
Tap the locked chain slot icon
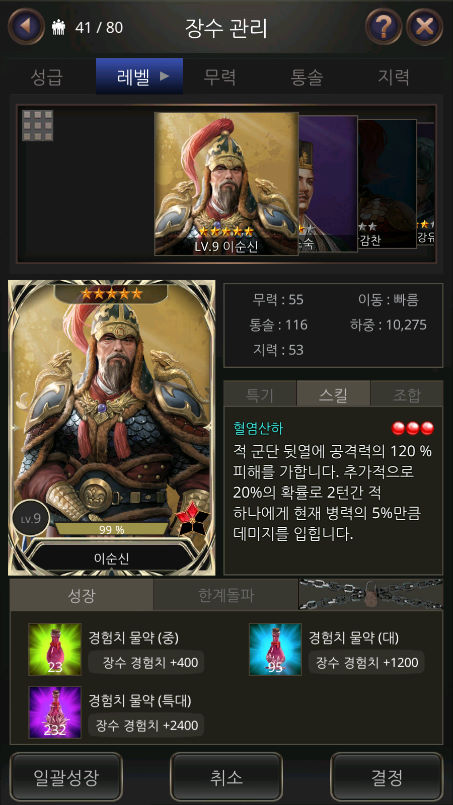pos(371,595)
